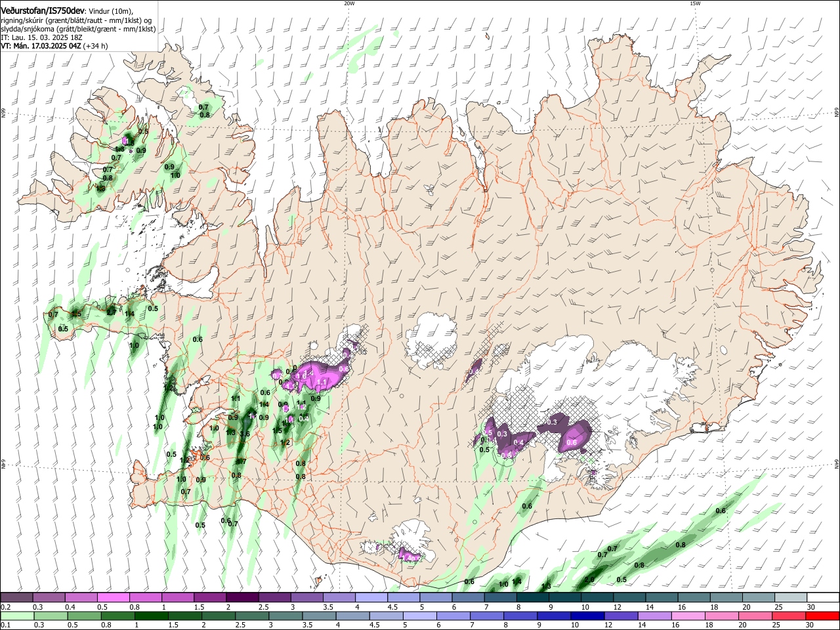
Task: Click the 'rigning/skúrir (grænt/blátt/rautt' legend description line
Action: (x=76, y=20)
